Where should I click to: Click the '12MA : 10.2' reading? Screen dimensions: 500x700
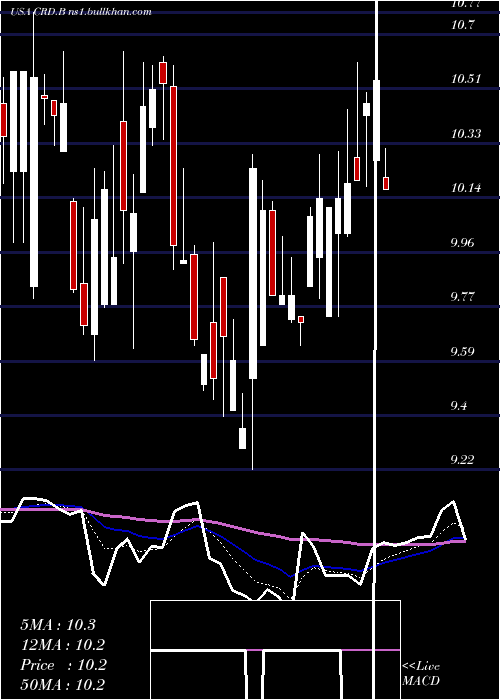(x=62, y=645)
